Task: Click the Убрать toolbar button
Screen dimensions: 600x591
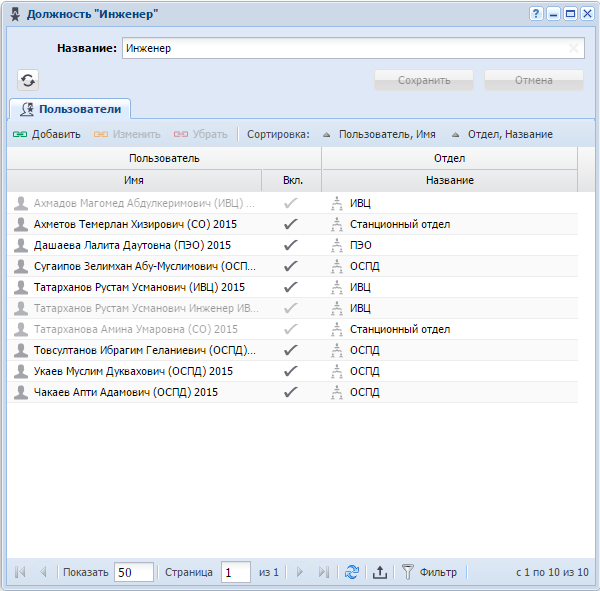Action: (201, 134)
